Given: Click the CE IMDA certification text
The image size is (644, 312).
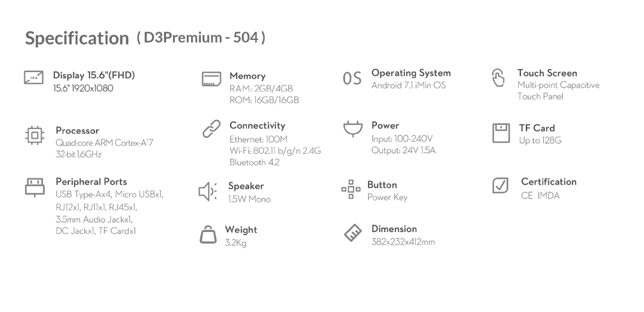Looking at the screenshot, I should point(540,196).
